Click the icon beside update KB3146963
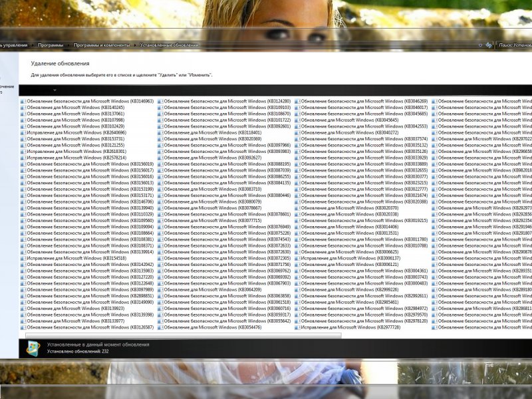Screen dimensions: 532x399 tap(23, 101)
